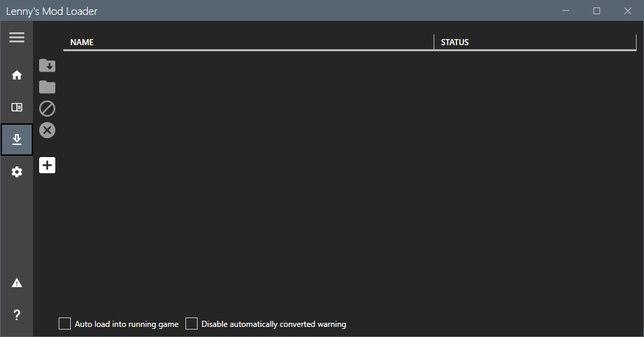Open the Settings gear page
Viewport: 644px width, 337px height.
(17, 172)
